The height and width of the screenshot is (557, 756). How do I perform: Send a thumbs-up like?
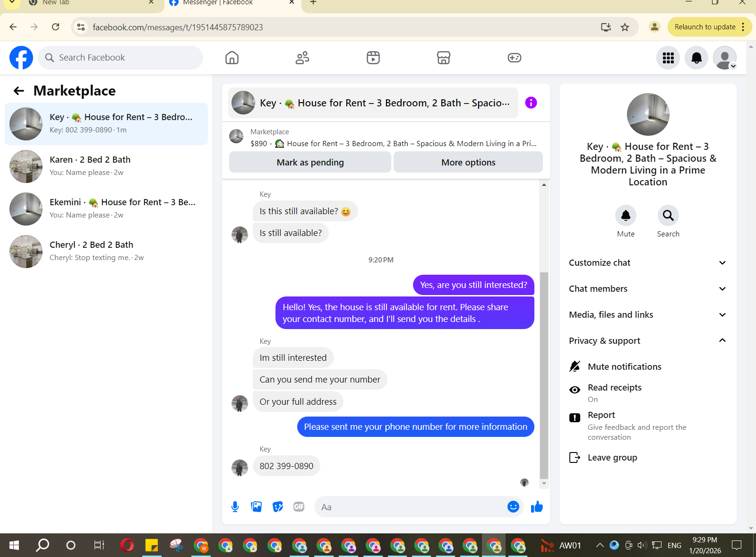pos(537,507)
